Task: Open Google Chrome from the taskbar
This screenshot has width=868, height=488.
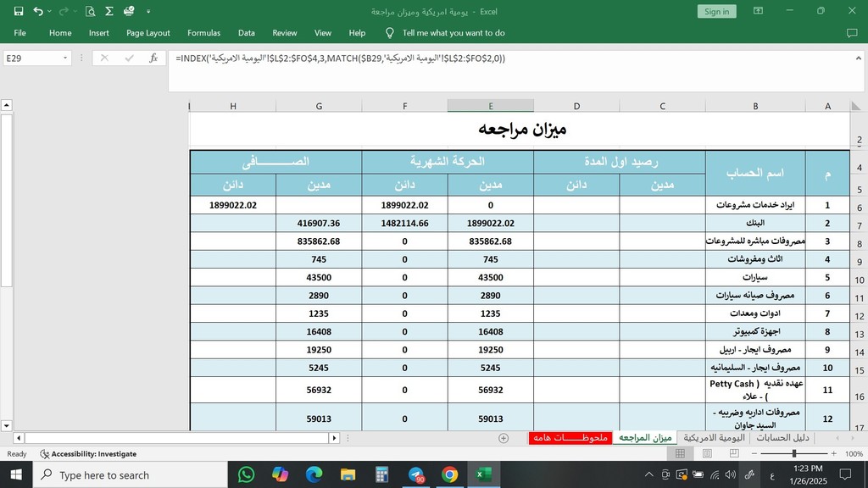Action: (x=449, y=474)
